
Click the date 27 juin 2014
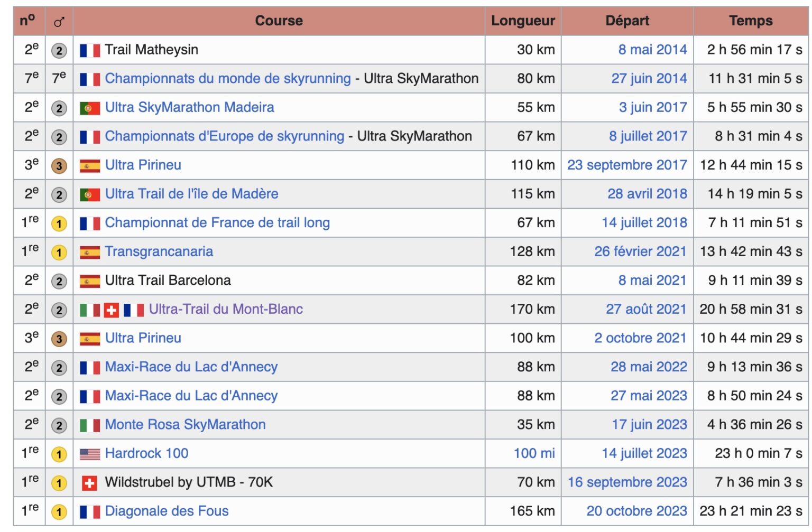(x=649, y=79)
